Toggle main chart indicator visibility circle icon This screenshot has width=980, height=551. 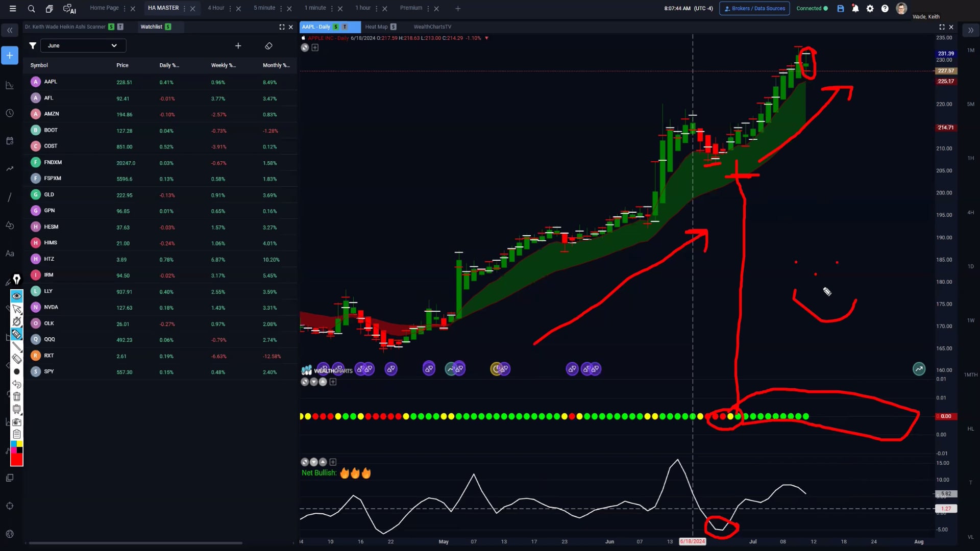[305, 47]
